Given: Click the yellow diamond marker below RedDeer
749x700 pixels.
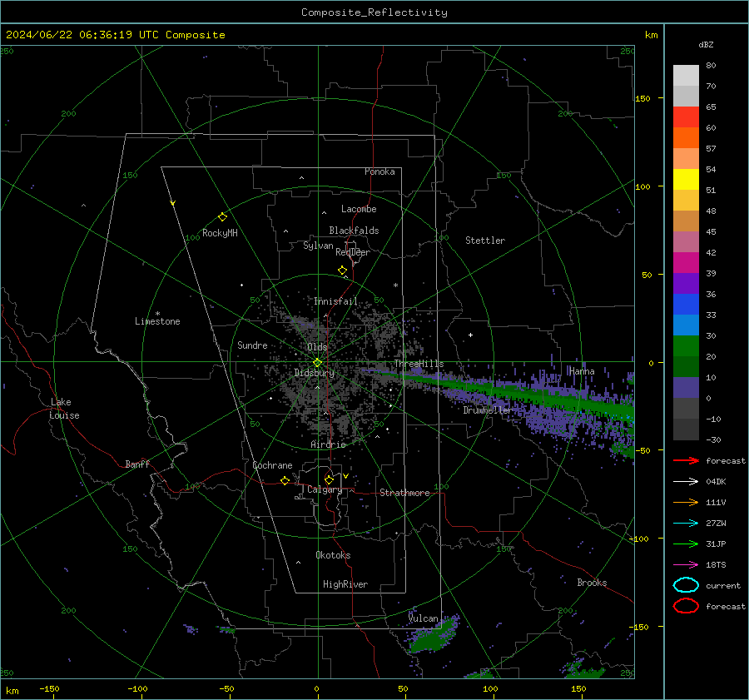Looking at the screenshot, I should [x=342, y=271].
